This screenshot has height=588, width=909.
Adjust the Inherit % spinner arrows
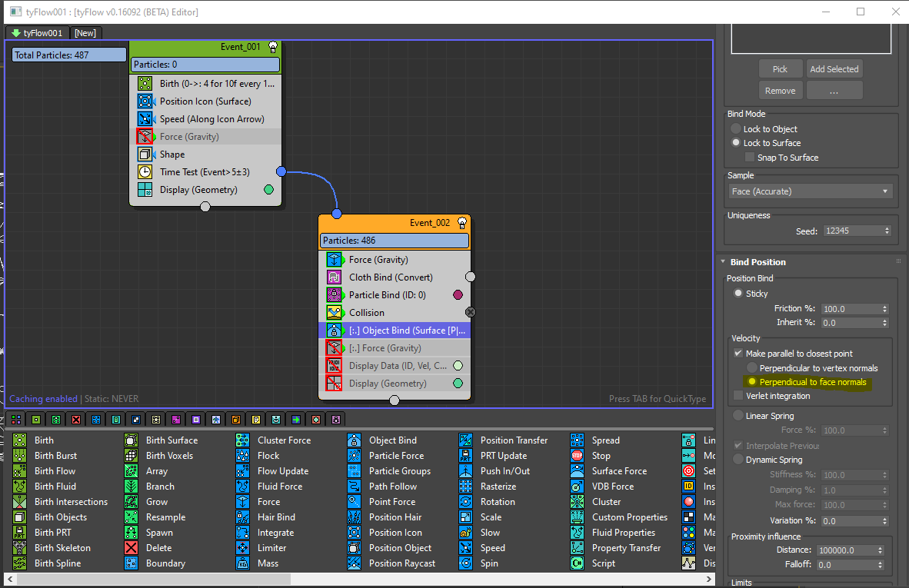point(884,323)
